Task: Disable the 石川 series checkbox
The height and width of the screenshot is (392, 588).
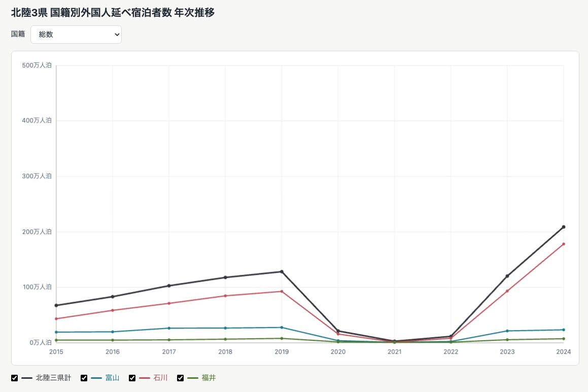Action: point(132,378)
